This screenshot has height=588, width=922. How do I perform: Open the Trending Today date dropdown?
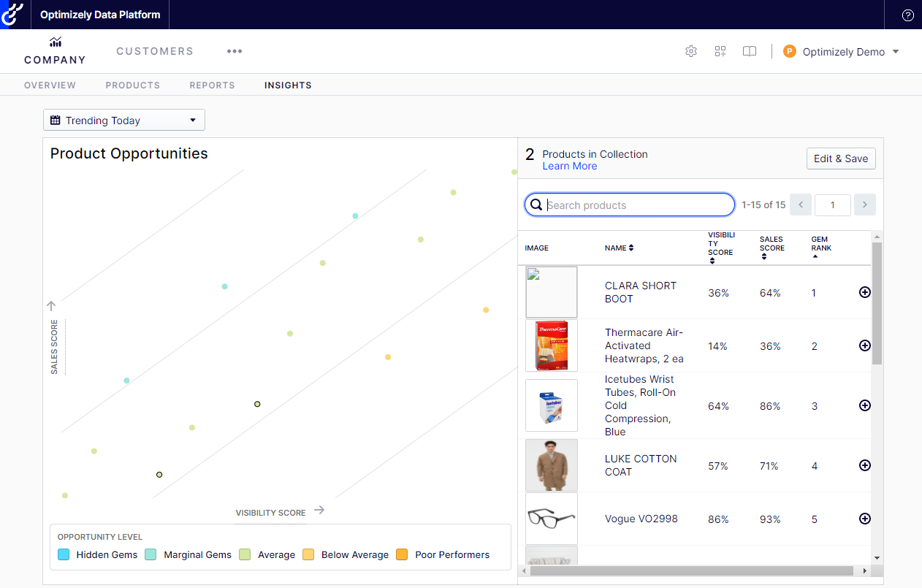coord(124,121)
